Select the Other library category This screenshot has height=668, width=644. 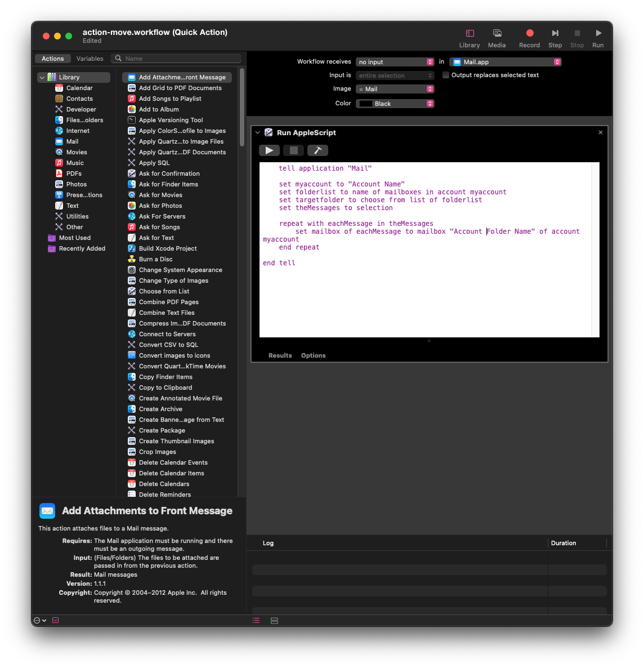click(x=69, y=227)
